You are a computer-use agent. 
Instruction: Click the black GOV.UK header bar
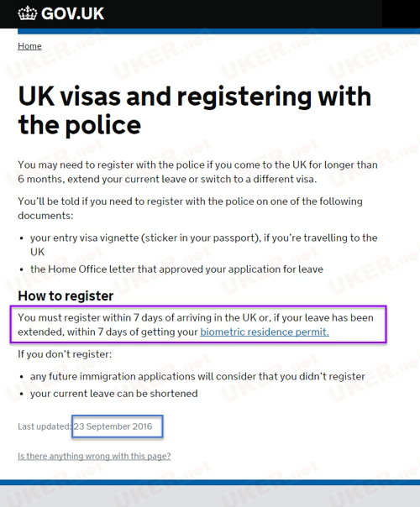pyautogui.click(x=210, y=14)
